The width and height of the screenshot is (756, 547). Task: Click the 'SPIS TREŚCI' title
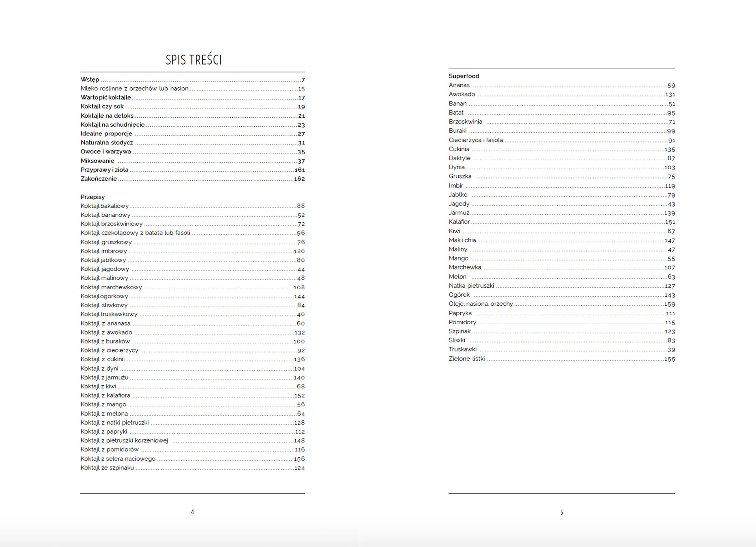pyautogui.click(x=193, y=60)
